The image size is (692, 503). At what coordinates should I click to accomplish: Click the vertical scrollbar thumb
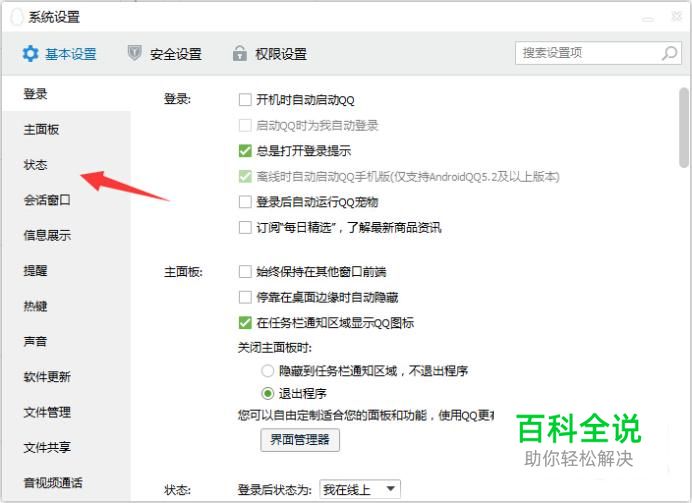click(684, 128)
